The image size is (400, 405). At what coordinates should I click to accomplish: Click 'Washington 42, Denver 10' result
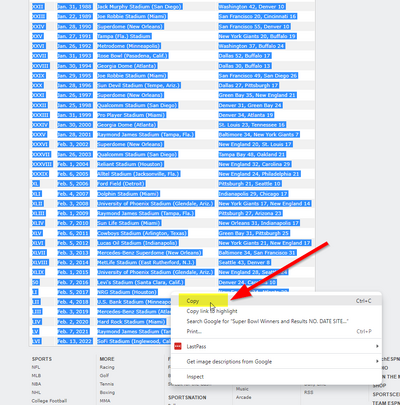(252, 7)
